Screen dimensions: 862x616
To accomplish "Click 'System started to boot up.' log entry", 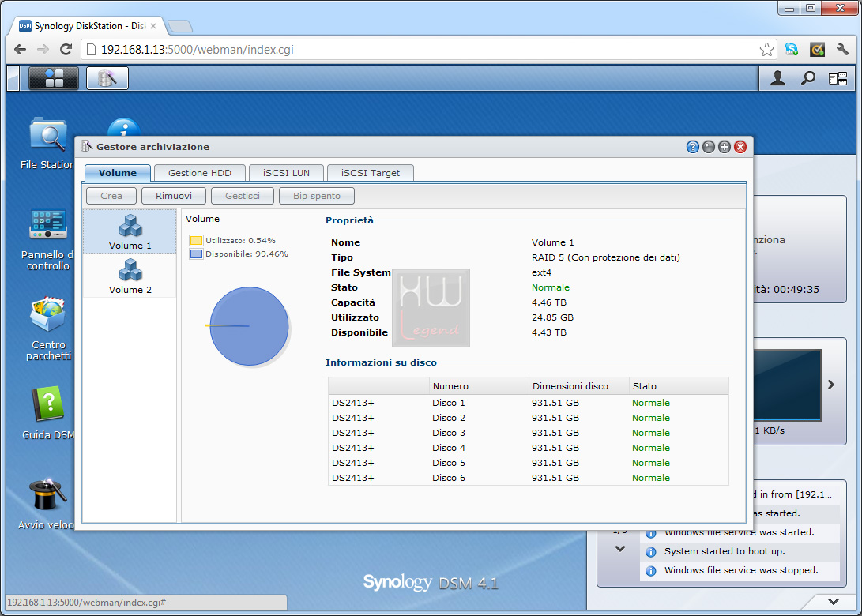I will click(x=740, y=551).
